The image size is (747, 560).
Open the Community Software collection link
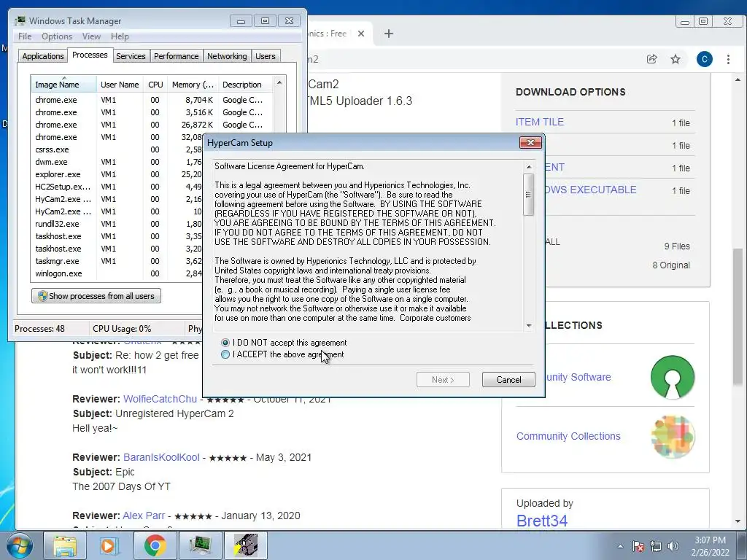(578, 377)
